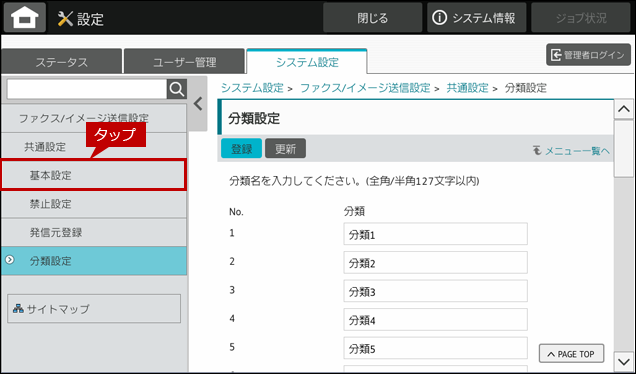Viewport: 636px width, 374px height.
Task: Click the 設定 wrench title icon
Action: [x=65, y=19]
